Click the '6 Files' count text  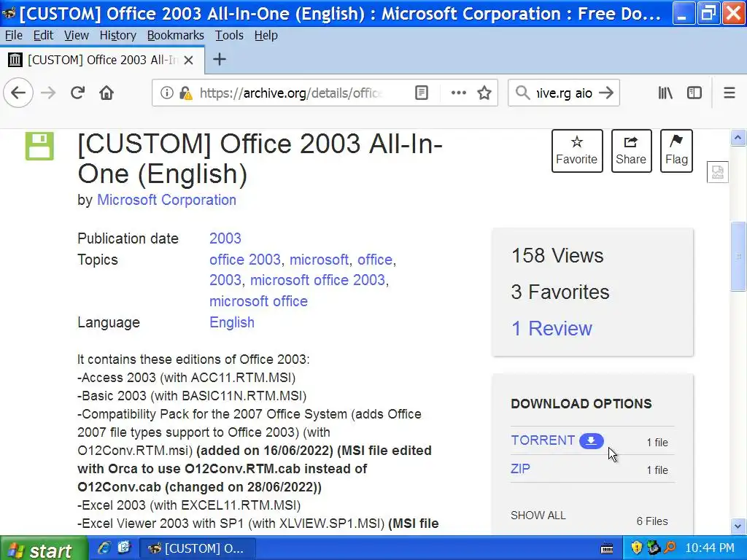(x=652, y=521)
